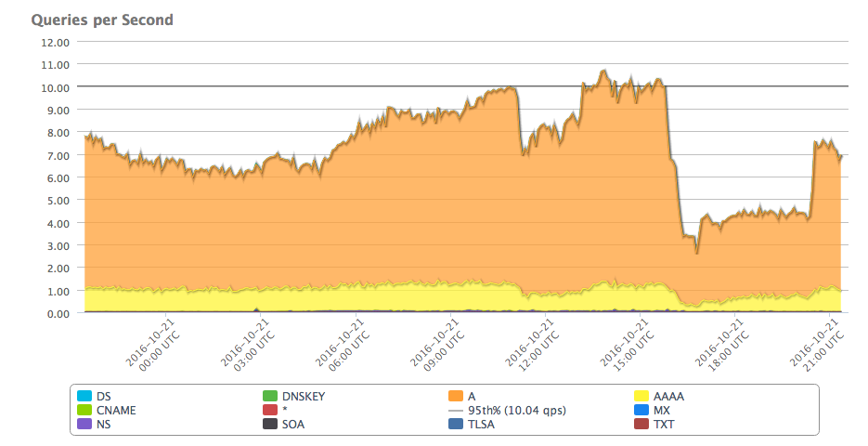Toggle the MX series legend swatch
Image resolution: width=868 pixels, height=446 pixels.
tap(641, 410)
